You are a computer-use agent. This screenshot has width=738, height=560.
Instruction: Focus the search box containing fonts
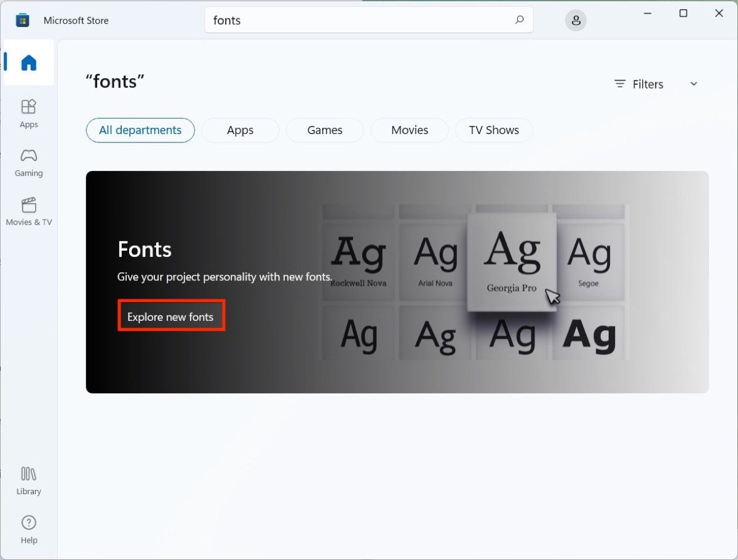coord(369,20)
